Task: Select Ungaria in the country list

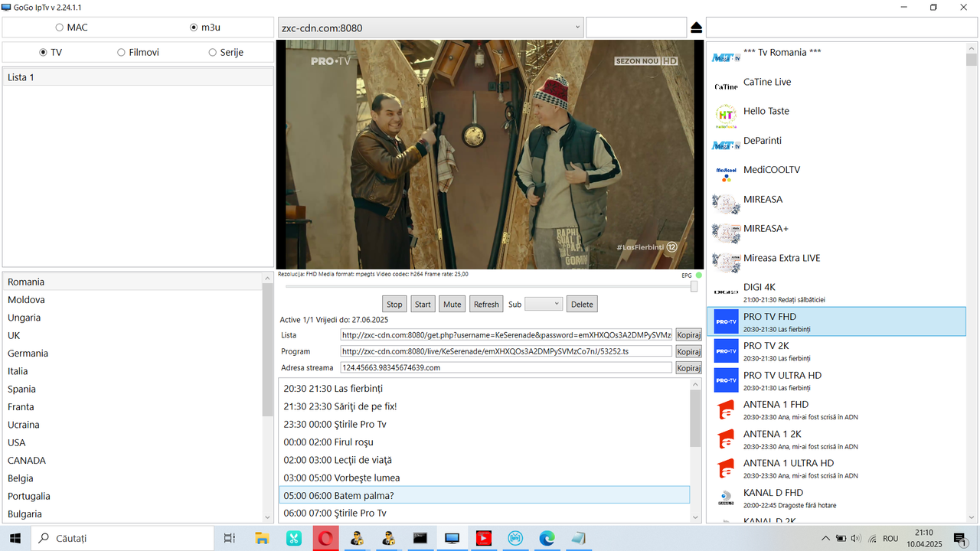Action: [x=132, y=318]
